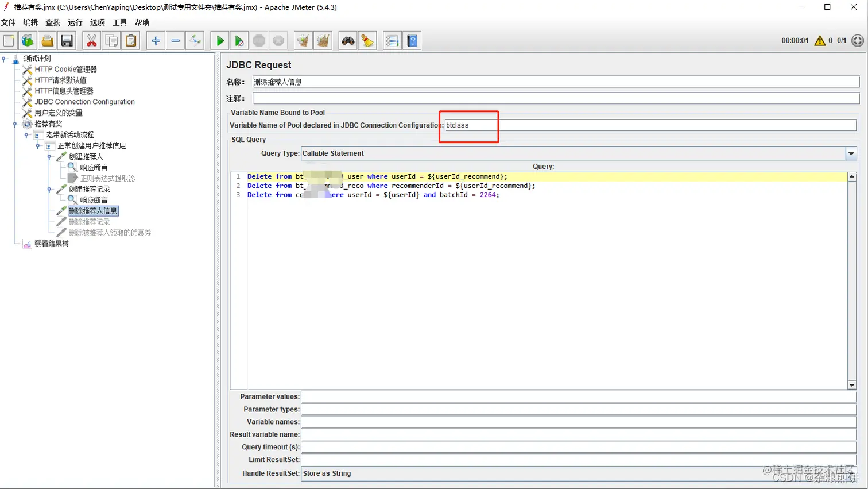Screen dimensions: 868x489
Task: Click the query editor scrollbar up arrow
Action: 852,177
